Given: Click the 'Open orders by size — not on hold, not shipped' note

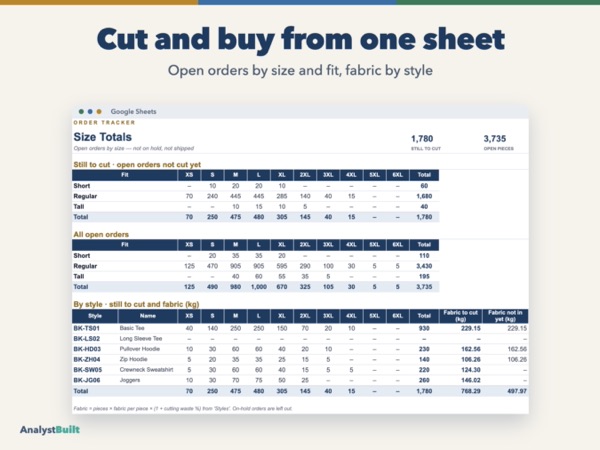Looking at the screenshot, I should pos(134,148).
